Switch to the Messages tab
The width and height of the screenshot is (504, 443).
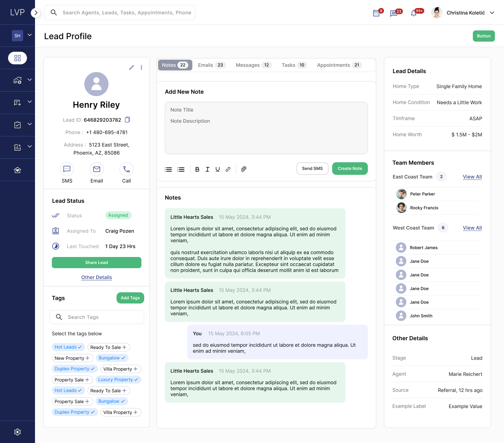(x=253, y=65)
